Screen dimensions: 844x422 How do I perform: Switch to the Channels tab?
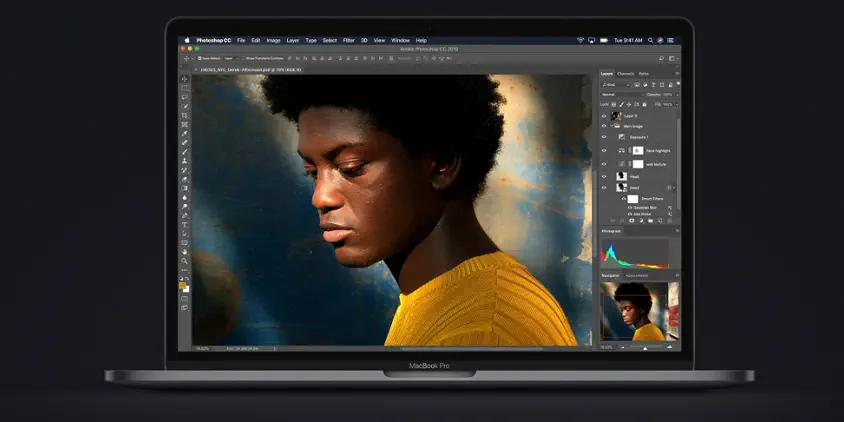coord(625,73)
